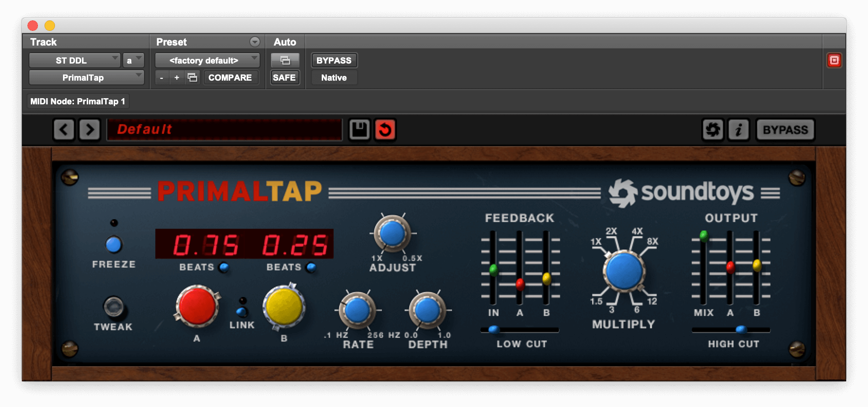Toggle Pro Tools BYPASS button in header

click(334, 60)
